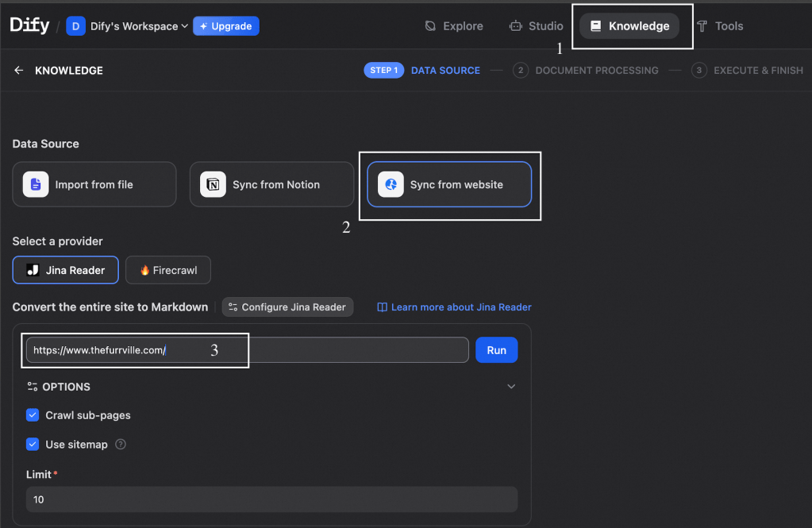Choose the Jina Reader provider
Image resolution: width=812 pixels, height=528 pixels.
pyautogui.click(x=66, y=270)
